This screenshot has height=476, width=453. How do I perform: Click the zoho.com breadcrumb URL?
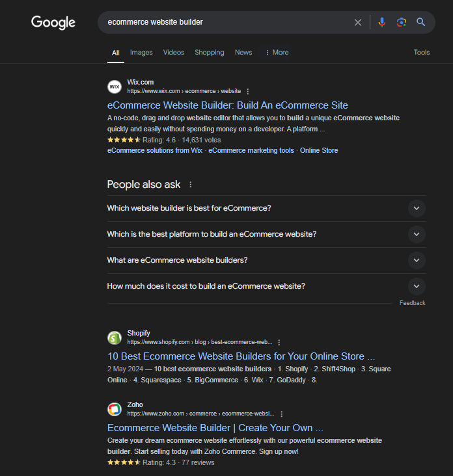pyautogui.click(x=200, y=414)
